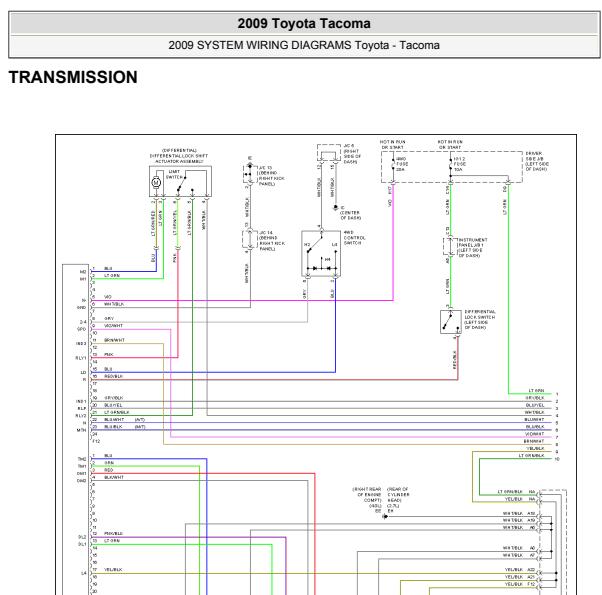Click the "4WD CONTROL SWITCH" label
The width and height of the screenshot is (602, 595).
354,238
